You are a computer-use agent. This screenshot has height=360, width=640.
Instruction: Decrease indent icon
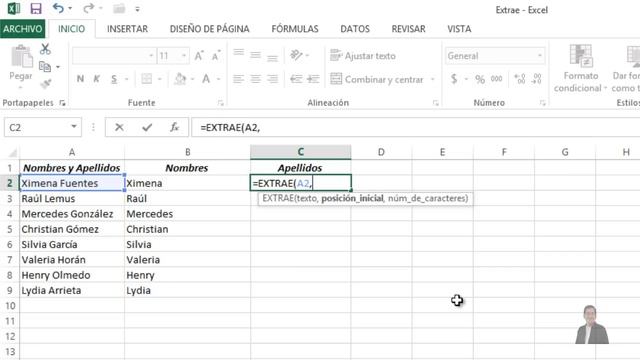(x=296, y=79)
